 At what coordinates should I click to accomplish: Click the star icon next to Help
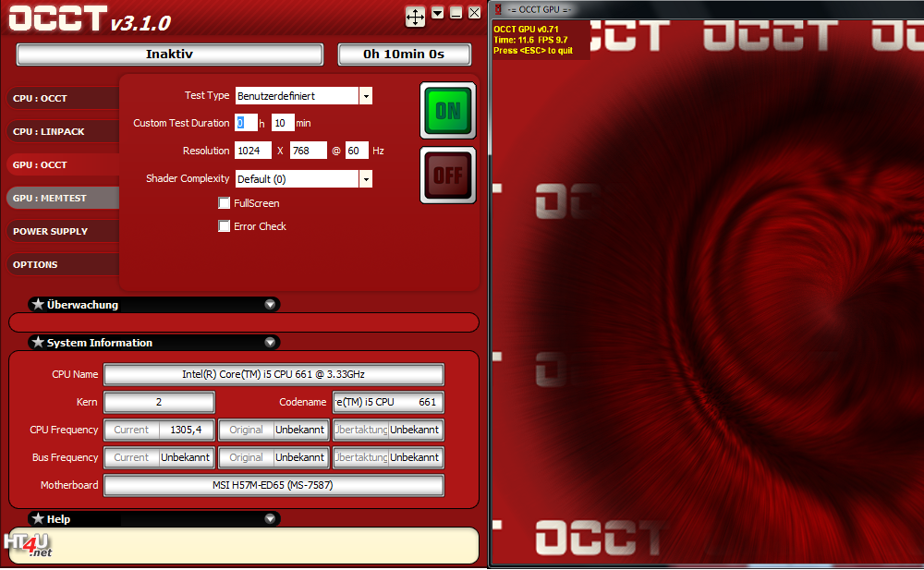38,518
